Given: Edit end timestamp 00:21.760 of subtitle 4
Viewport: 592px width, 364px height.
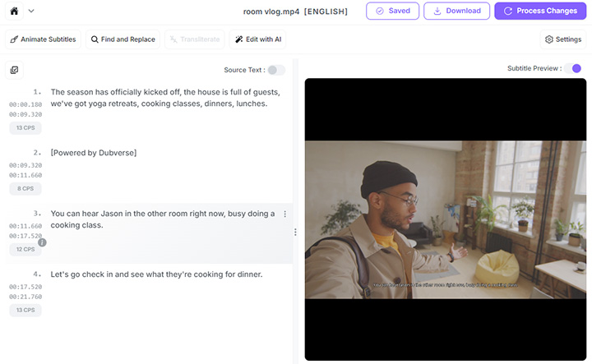Looking at the screenshot, I should [x=25, y=297].
